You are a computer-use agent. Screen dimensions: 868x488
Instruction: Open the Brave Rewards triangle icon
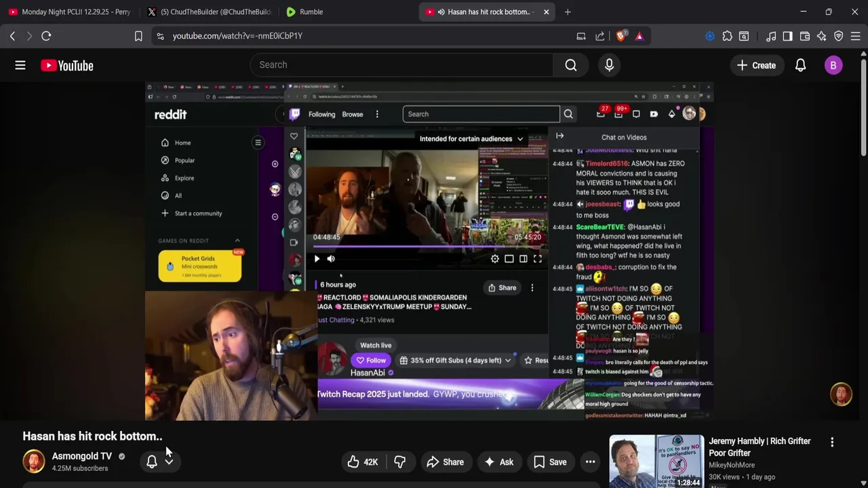[x=639, y=36]
